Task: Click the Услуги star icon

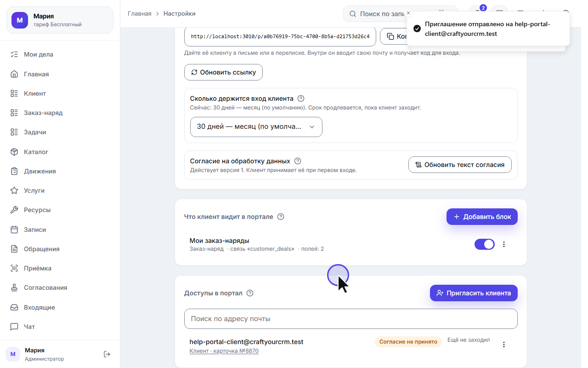Action: pyautogui.click(x=14, y=190)
